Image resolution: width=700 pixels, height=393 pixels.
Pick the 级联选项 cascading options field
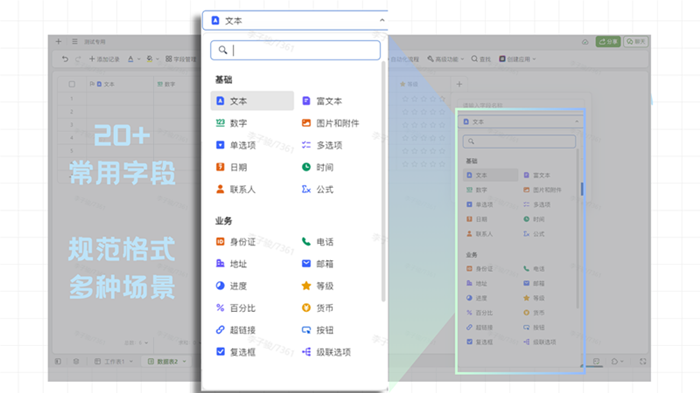pos(327,352)
